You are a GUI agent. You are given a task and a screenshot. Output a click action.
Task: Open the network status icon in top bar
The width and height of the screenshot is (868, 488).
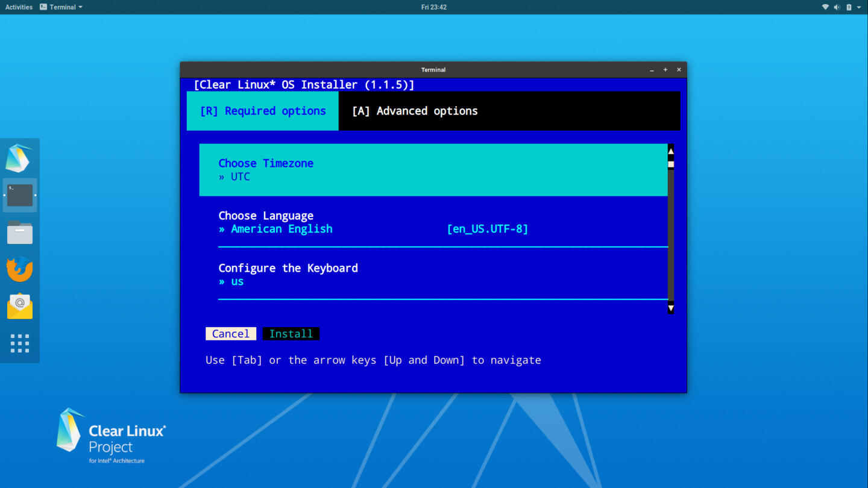point(825,7)
